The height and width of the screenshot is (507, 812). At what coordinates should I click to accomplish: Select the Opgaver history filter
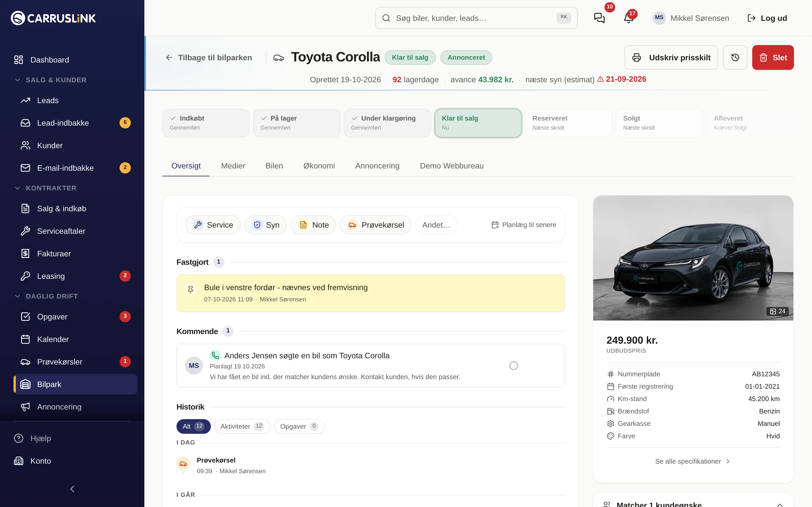point(299,426)
